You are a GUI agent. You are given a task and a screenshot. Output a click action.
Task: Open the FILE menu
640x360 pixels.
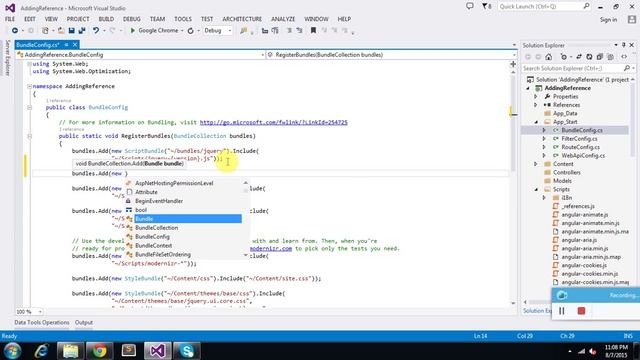(10, 19)
